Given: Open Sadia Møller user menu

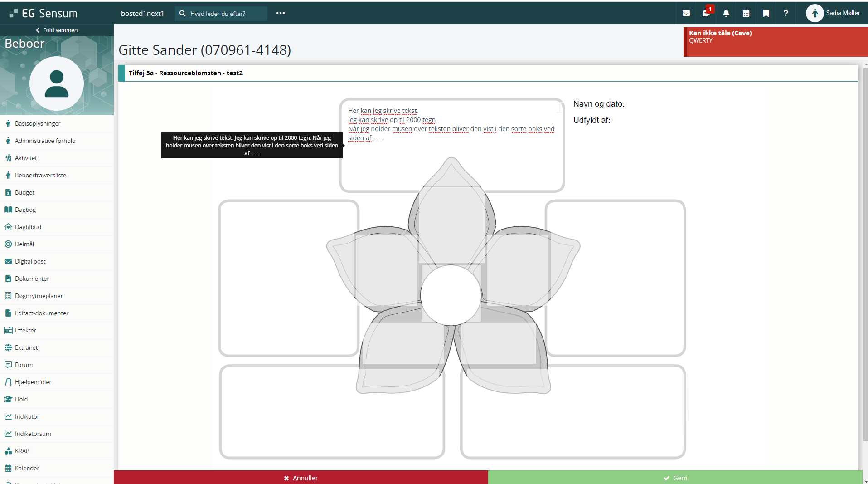Looking at the screenshot, I should [834, 13].
